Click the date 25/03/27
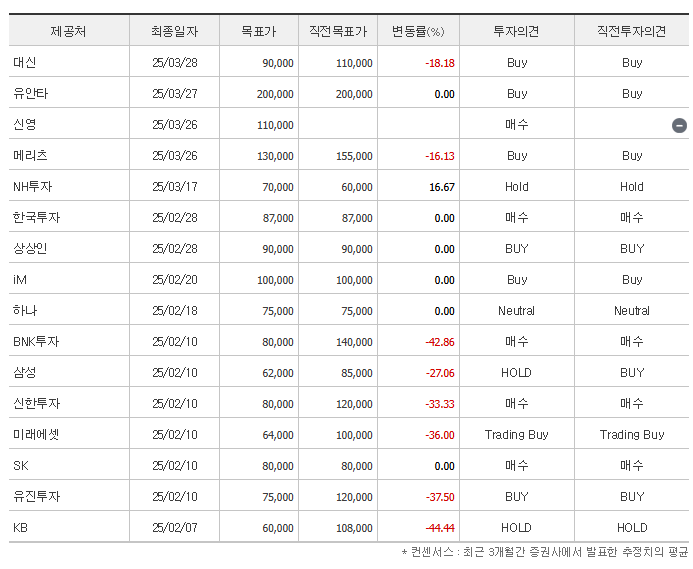Viewport: 693px width, 569px height. tap(175, 94)
